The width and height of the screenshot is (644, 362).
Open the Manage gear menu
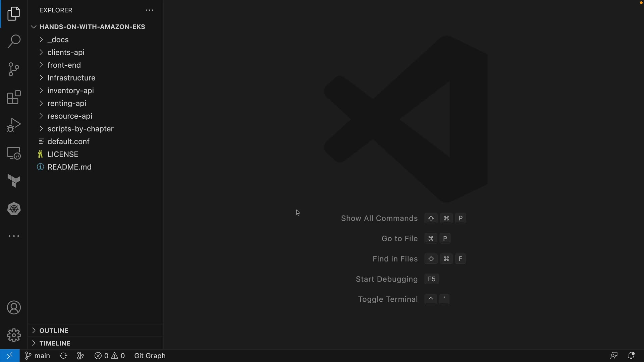pos(14,335)
